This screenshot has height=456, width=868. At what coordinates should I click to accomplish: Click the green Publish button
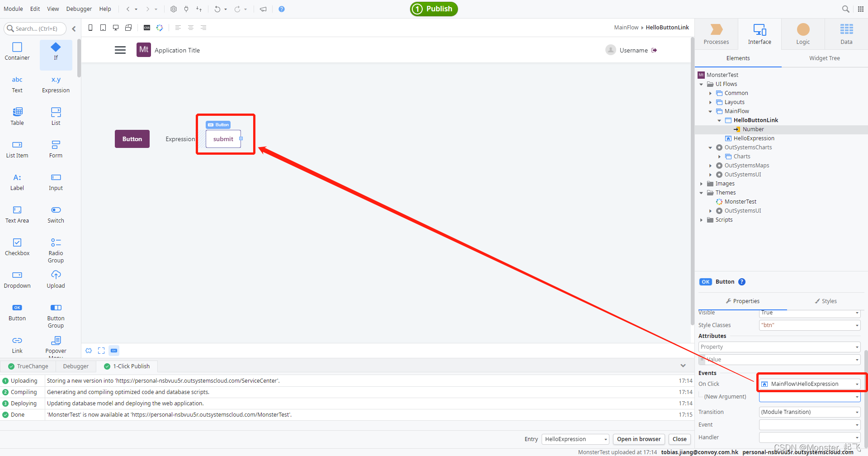click(x=434, y=9)
